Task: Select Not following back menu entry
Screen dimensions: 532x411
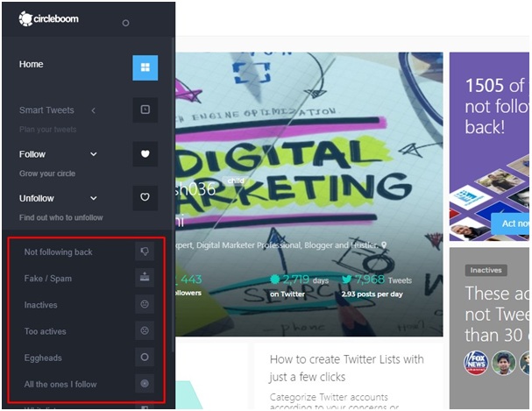Action: coord(58,252)
